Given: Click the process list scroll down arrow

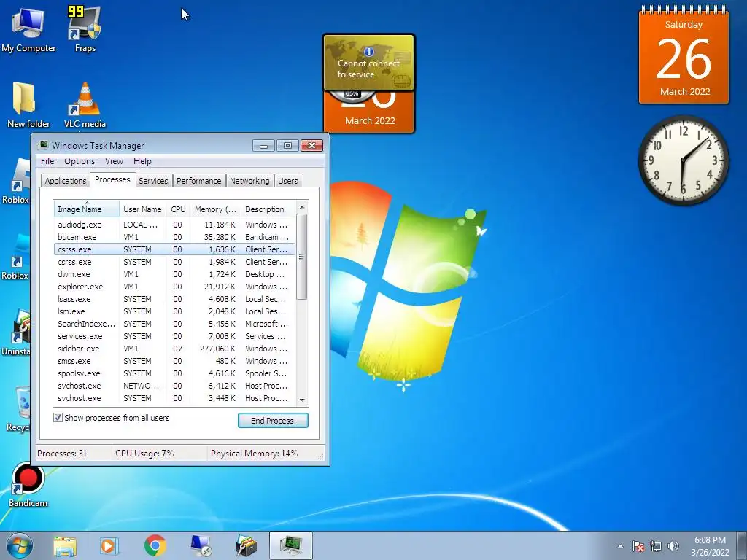Looking at the screenshot, I should tap(301, 400).
